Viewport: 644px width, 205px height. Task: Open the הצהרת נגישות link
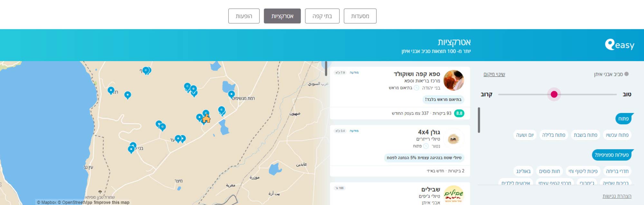pos(617,196)
